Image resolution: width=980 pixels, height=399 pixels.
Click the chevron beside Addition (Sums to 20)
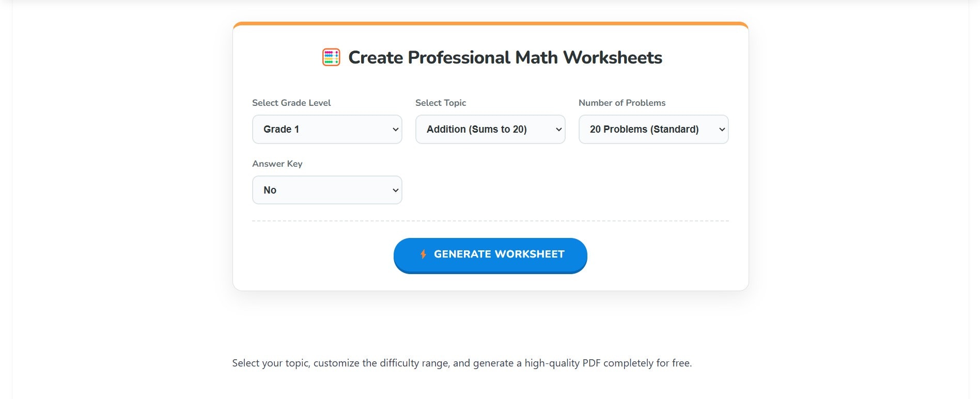tap(558, 129)
